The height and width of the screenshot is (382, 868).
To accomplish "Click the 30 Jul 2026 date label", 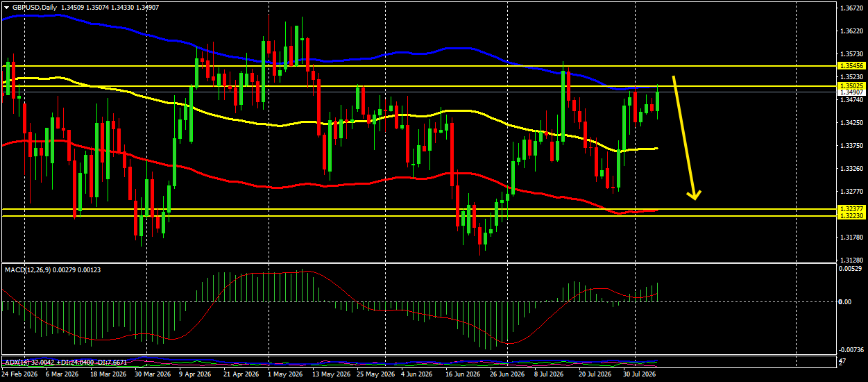I will click(639, 374).
